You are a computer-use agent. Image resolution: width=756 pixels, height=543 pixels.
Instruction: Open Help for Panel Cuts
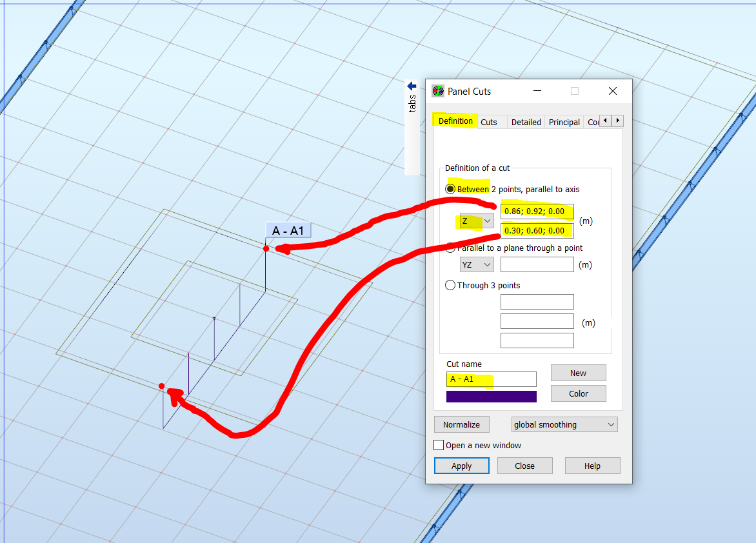(592, 466)
